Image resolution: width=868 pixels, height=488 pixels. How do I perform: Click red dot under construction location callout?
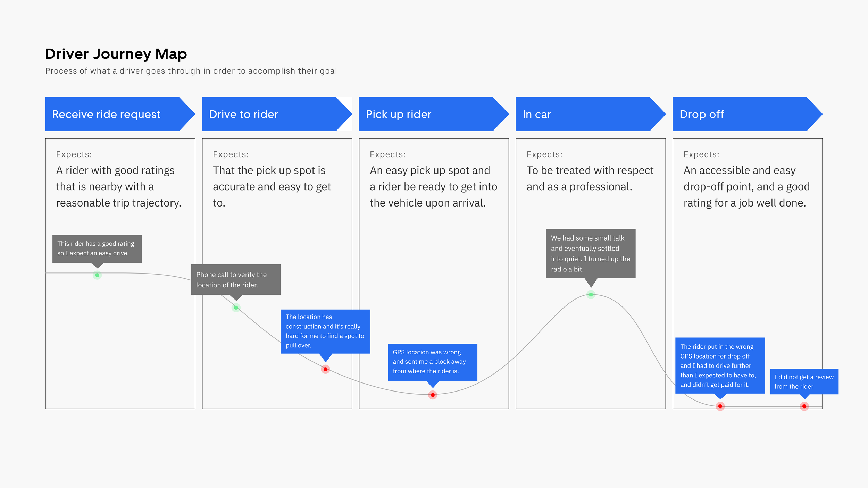(x=325, y=369)
